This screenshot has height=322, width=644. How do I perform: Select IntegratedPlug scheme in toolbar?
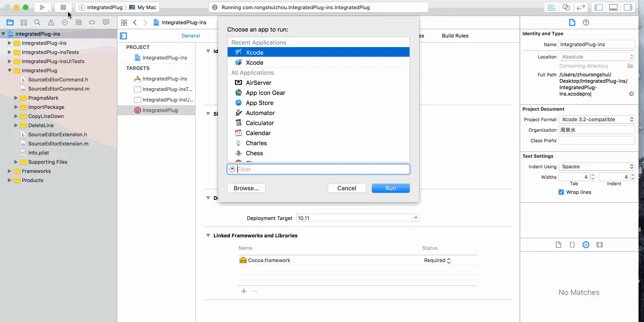[101, 7]
